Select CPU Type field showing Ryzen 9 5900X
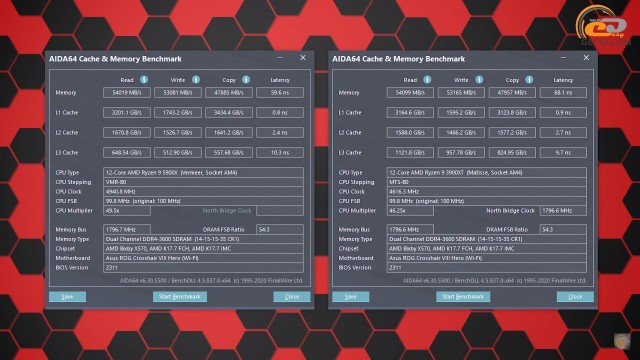The width and height of the screenshot is (640, 360). pos(203,172)
